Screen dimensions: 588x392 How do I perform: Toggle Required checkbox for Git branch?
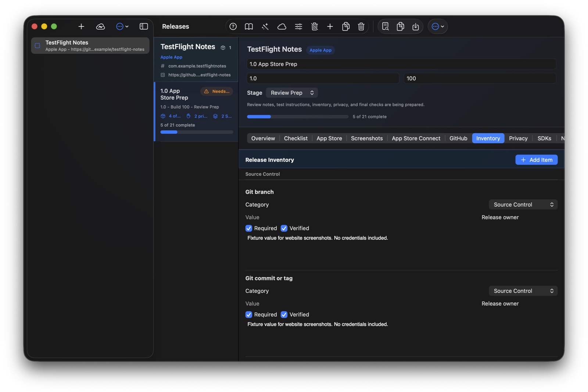249,228
